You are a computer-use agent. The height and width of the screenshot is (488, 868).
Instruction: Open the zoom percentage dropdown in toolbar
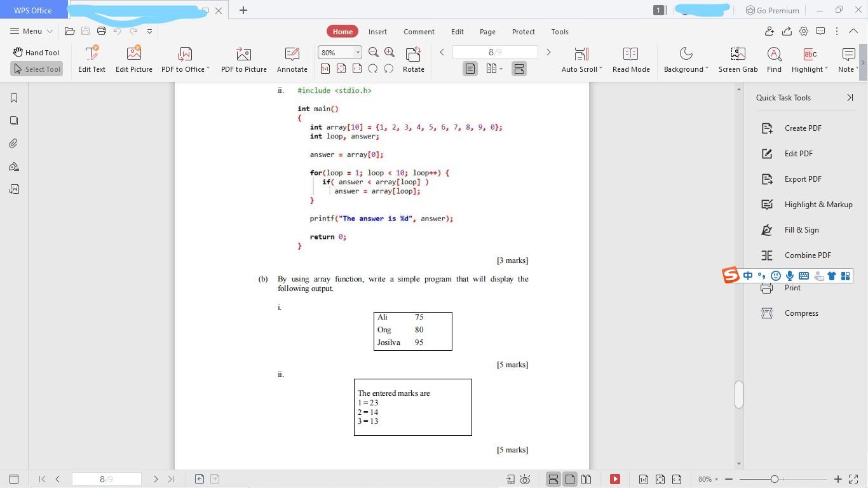(x=358, y=53)
